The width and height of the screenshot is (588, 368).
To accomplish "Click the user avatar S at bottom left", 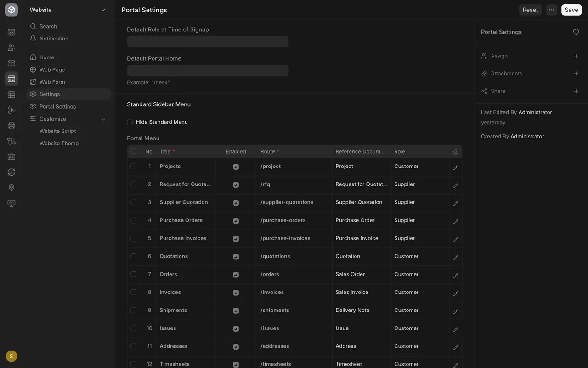I will [x=11, y=356].
